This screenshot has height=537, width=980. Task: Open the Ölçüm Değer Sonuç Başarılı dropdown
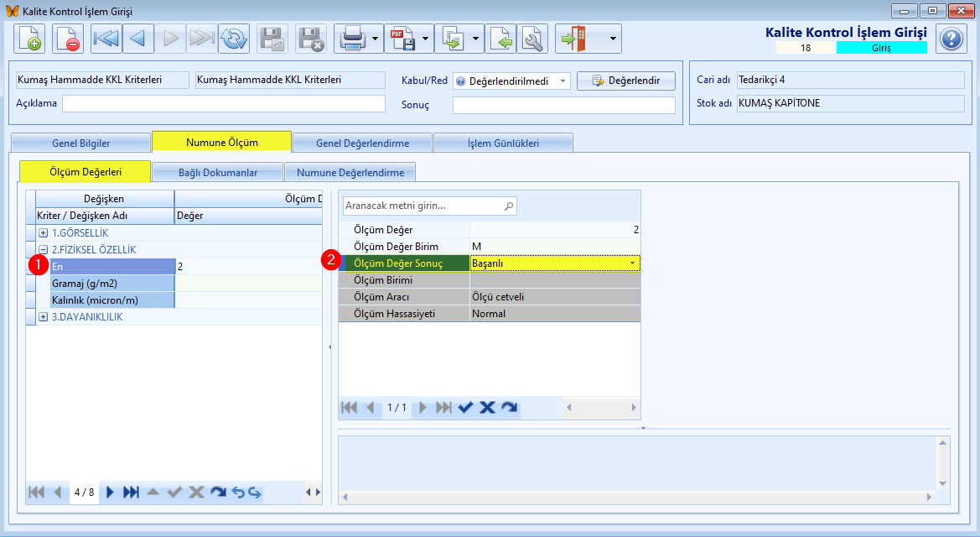(632, 263)
